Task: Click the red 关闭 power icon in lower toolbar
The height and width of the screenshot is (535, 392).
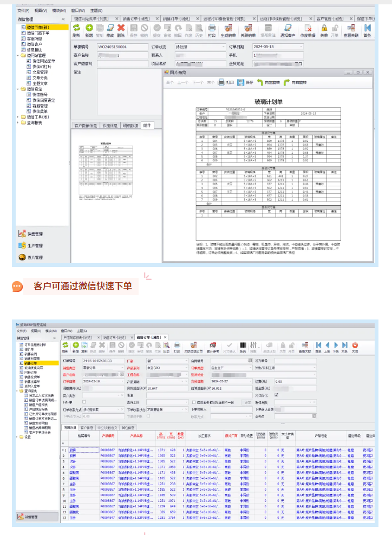Action: click(355, 345)
